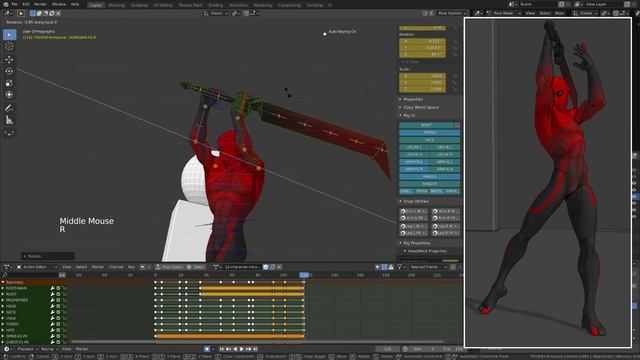Toggle the auto keying record button
Viewport: 640px width, 360px height.
(x=207, y=349)
